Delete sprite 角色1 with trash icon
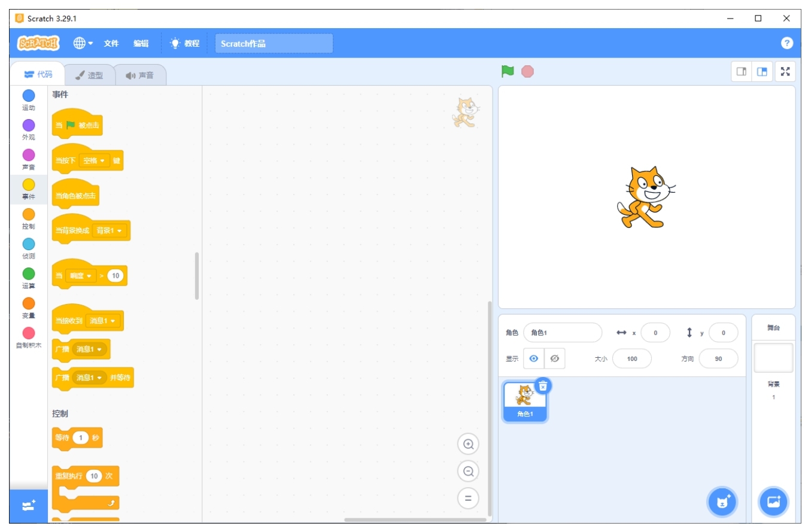The width and height of the screenshot is (811, 532). pyautogui.click(x=543, y=386)
